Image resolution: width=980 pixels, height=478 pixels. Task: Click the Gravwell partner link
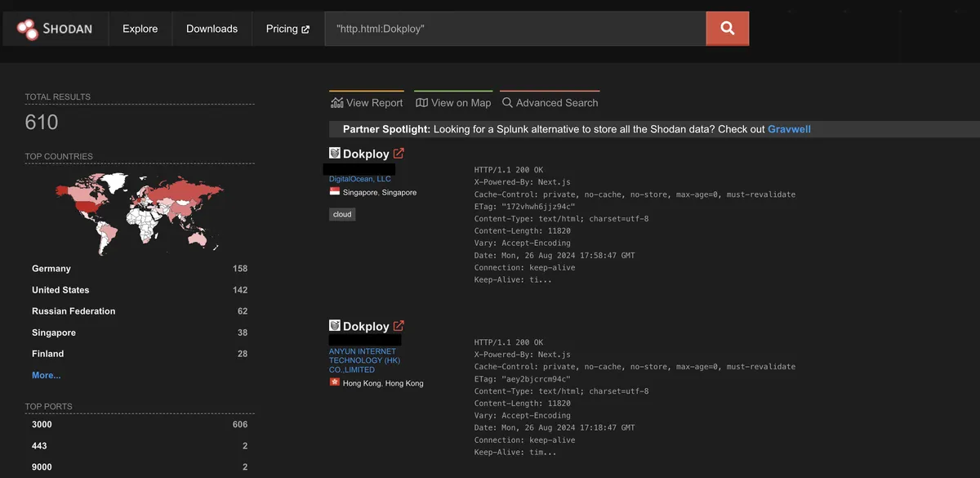coord(789,129)
